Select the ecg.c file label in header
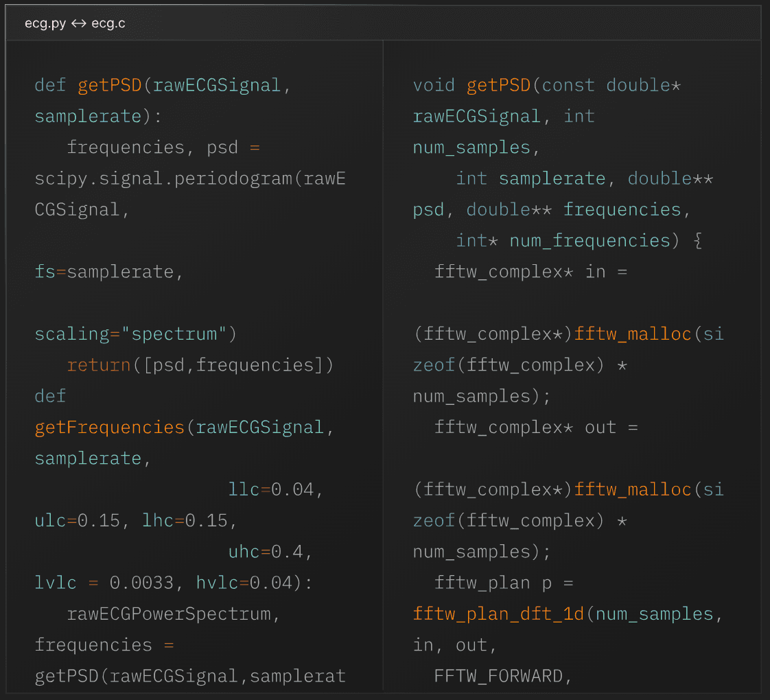Image resolution: width=770 pixels, height=700 pixels. point(108,22)
